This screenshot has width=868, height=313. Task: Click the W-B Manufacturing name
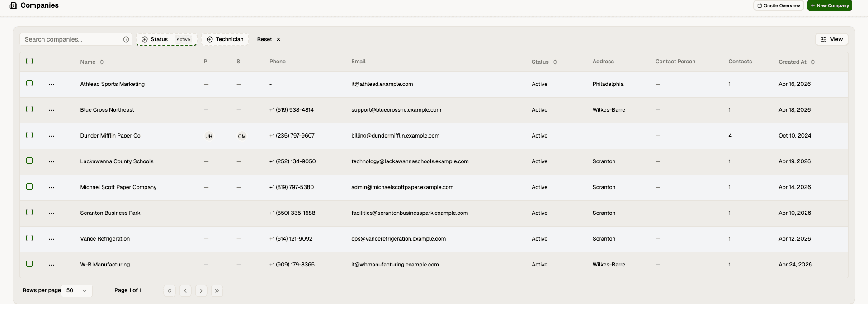pyautogui.click(x=105, y=265)
